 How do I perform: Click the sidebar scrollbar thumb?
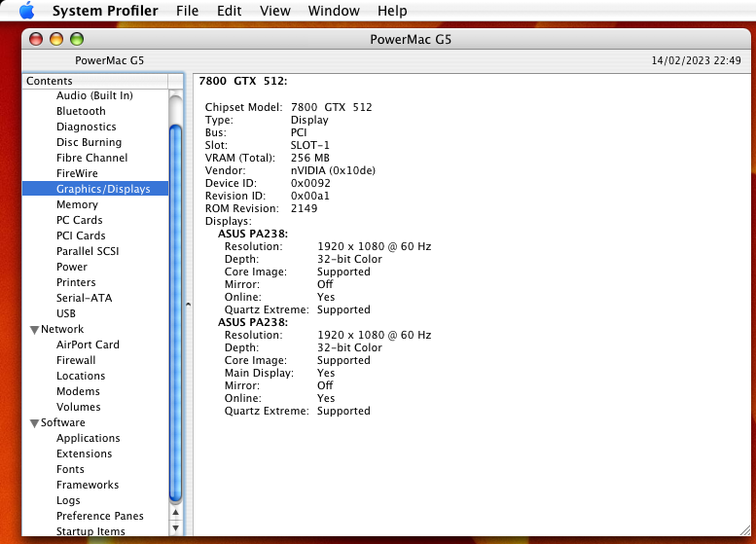click(176, 313)
